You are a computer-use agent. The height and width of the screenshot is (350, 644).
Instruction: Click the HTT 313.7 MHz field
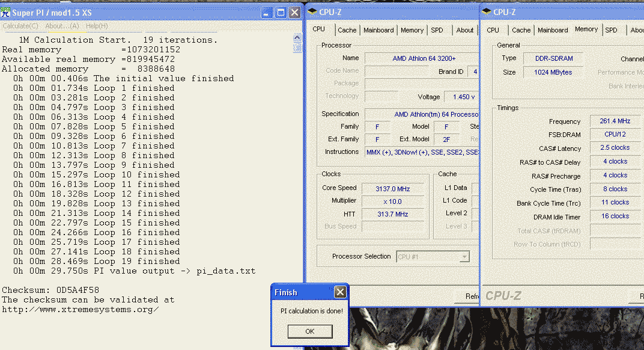coord(393,214)
